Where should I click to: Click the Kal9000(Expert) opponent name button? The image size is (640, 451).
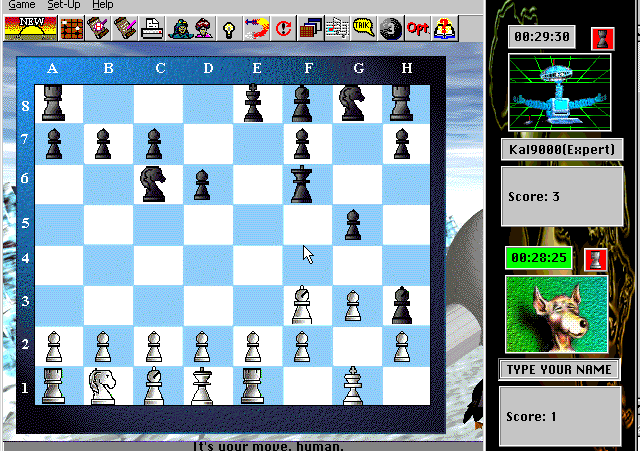560,150
